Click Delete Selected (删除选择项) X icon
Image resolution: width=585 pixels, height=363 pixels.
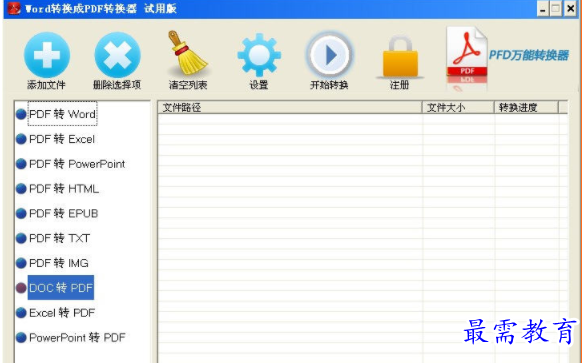pos(117,55)
